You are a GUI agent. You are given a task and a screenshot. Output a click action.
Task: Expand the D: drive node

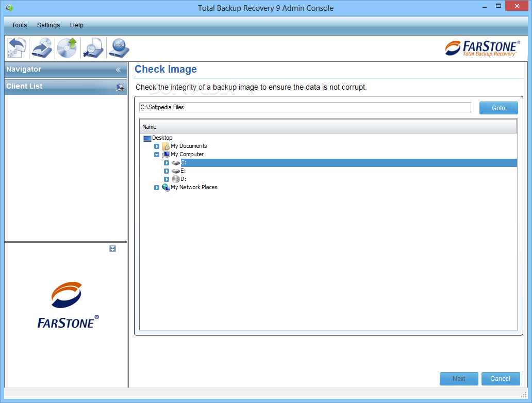click(166, 179)
